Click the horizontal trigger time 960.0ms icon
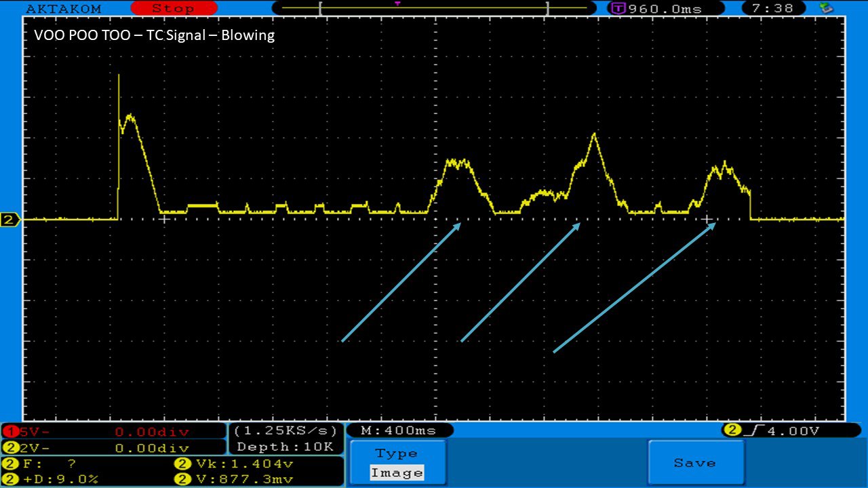868x488 pixels. coord(618,9)
